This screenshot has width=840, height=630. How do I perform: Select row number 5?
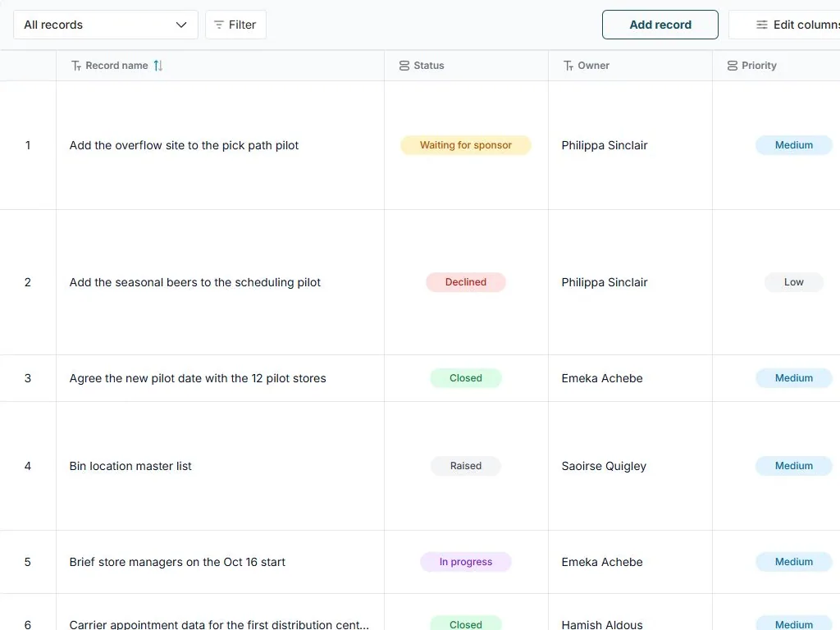tap(28, 562)
